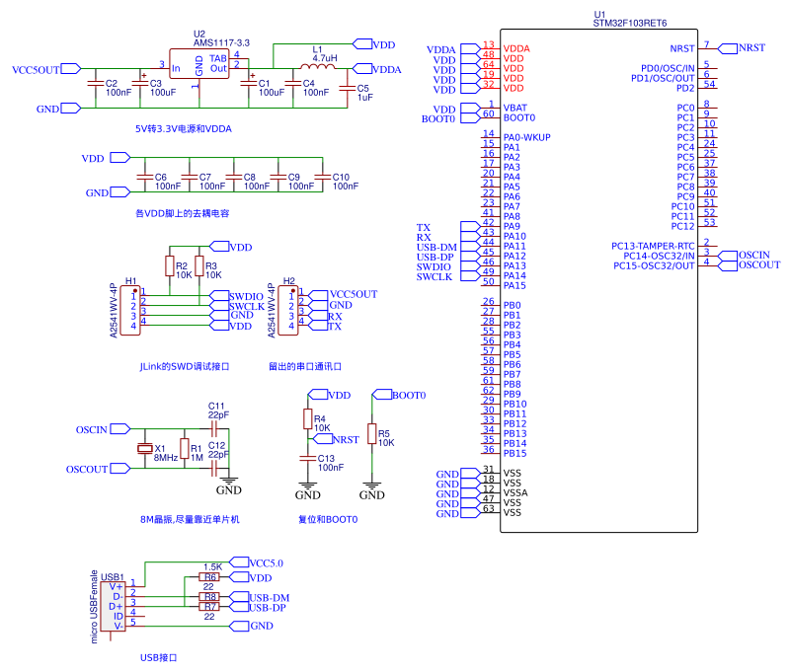This screenshot has height=672, width=791.
Task: Select the USB-DM port beside R8
Action: (239, 596)
